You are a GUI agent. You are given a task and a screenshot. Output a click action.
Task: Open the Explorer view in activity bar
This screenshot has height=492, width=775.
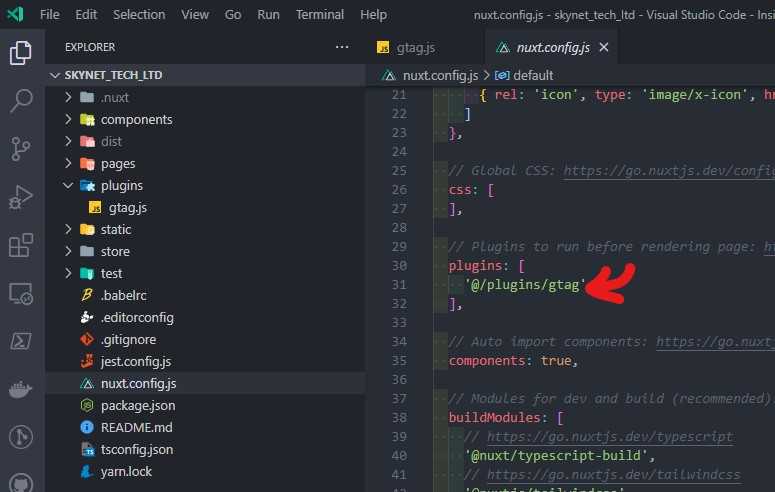pyautogui.click(x=20, y=52)
